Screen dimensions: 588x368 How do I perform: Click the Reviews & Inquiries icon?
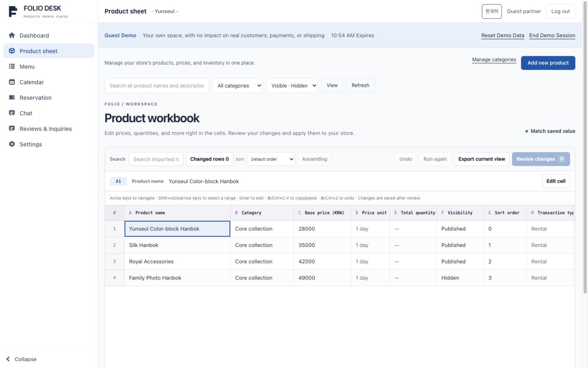[x=12, y=128]
